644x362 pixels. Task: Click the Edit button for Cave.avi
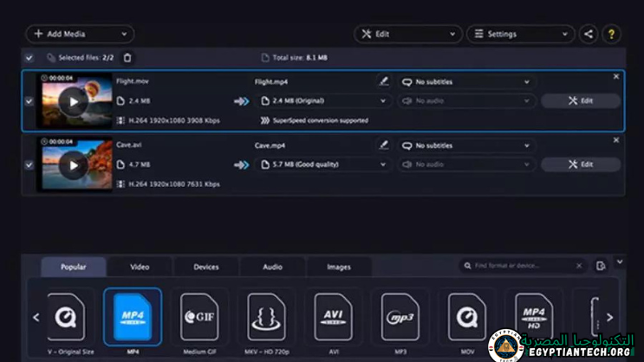point(581,165)
